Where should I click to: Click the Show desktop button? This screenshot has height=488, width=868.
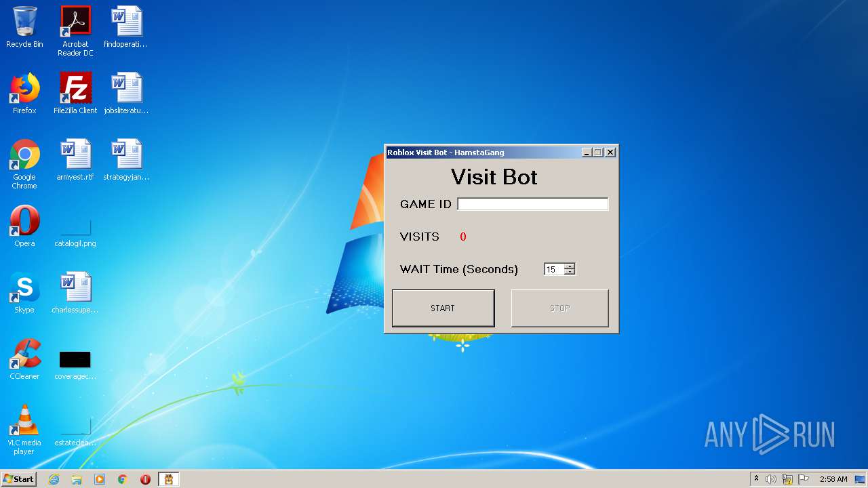861,479
